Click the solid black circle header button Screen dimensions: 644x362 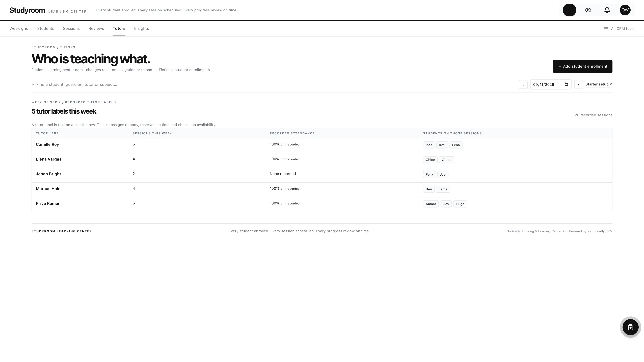tap(570, 10)
